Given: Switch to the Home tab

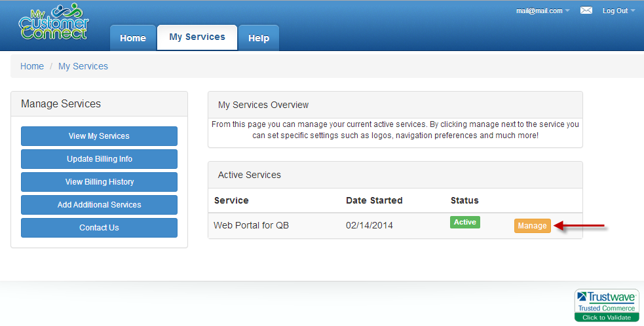Looking at the screenshot, I should click(x=132, y=38).
